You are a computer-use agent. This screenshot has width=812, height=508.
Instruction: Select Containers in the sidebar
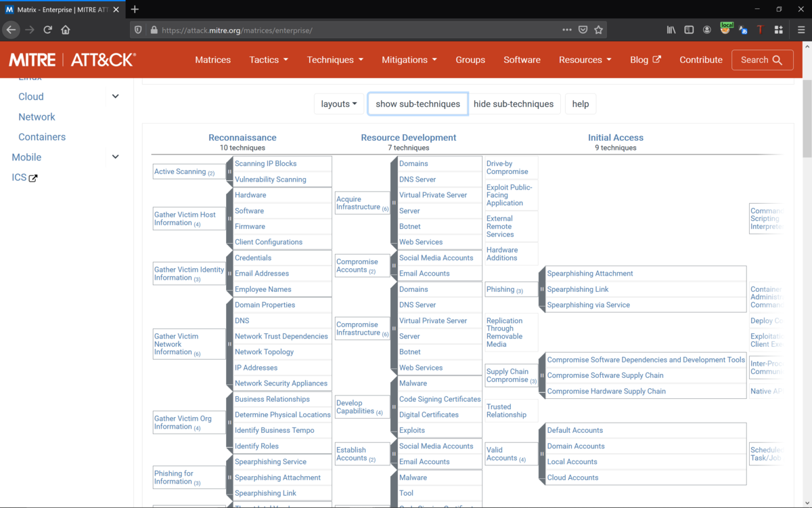42,137
